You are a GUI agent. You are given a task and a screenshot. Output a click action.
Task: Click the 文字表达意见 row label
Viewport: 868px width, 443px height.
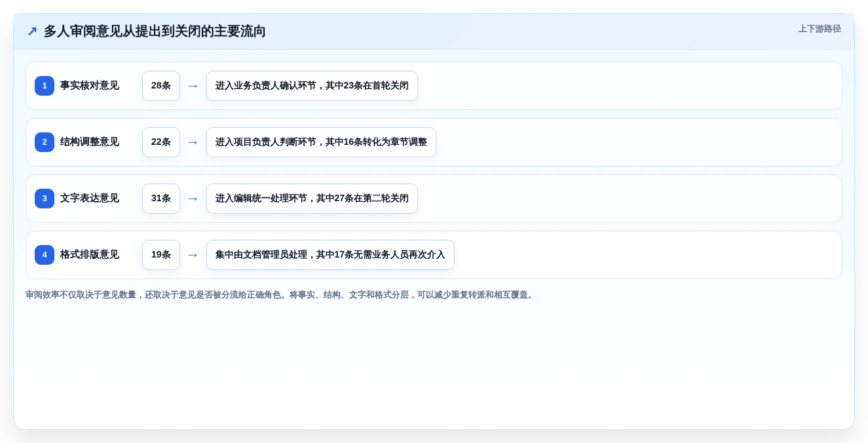pyautogui.click(x=90, y=199)
